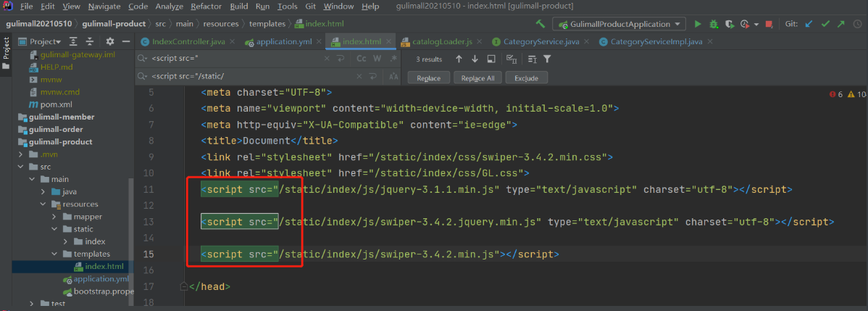This screenshot has height=311, width=868.
Task: Run the GulimallProductApplication with green play icon
Action: [x=698, y=24]
